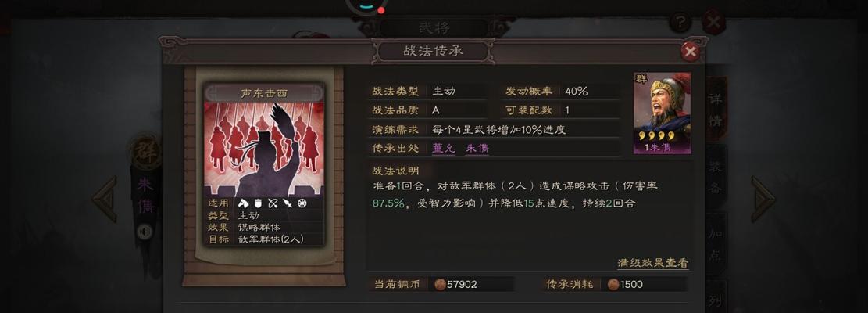The image size is (868, 313).
Task: Go to previous general with left arrow
Action: pos(105,199)
